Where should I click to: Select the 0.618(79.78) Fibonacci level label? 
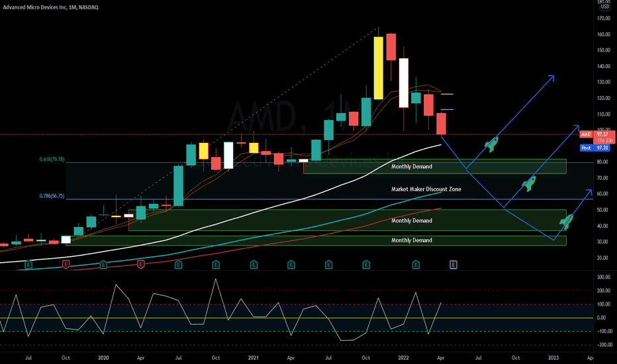tap(52, 159)
